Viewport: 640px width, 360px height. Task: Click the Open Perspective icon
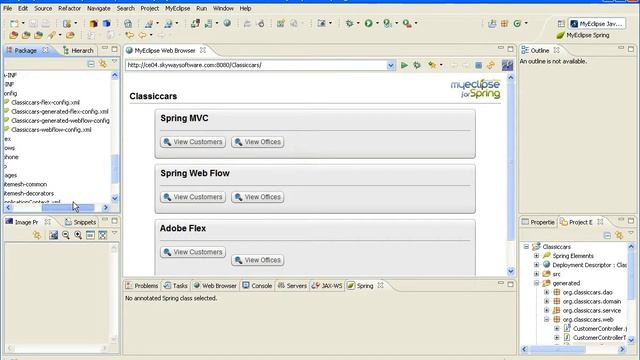click(x=561, y=24)
